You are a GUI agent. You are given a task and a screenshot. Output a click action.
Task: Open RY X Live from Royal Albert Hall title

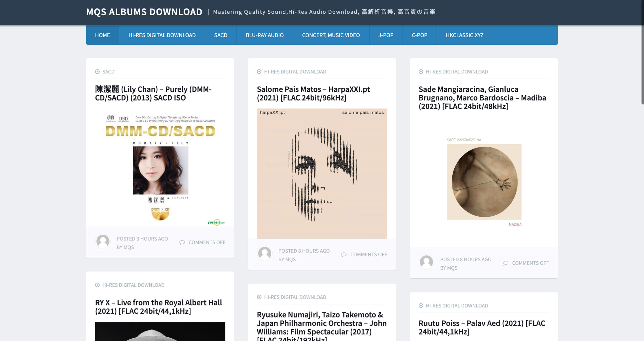coord(158,307)
